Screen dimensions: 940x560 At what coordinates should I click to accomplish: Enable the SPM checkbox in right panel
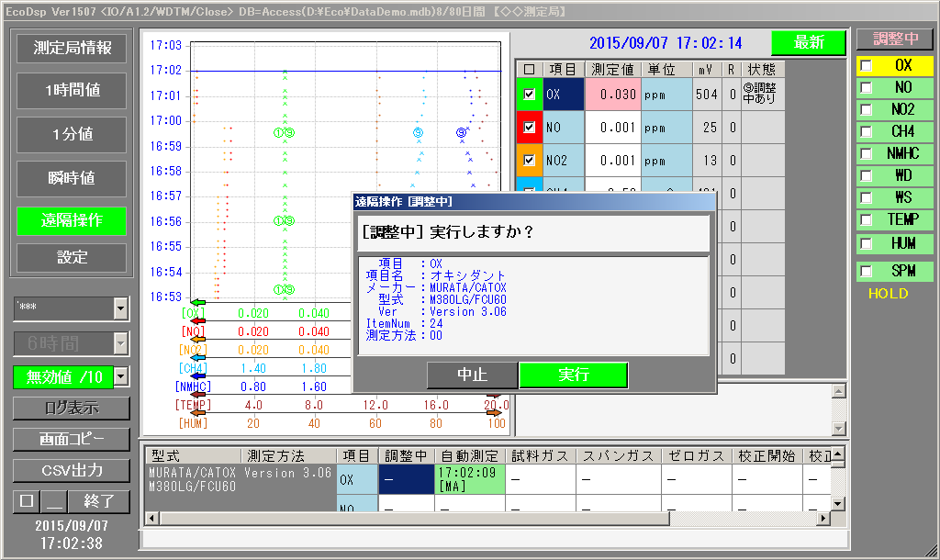[866, 272]
